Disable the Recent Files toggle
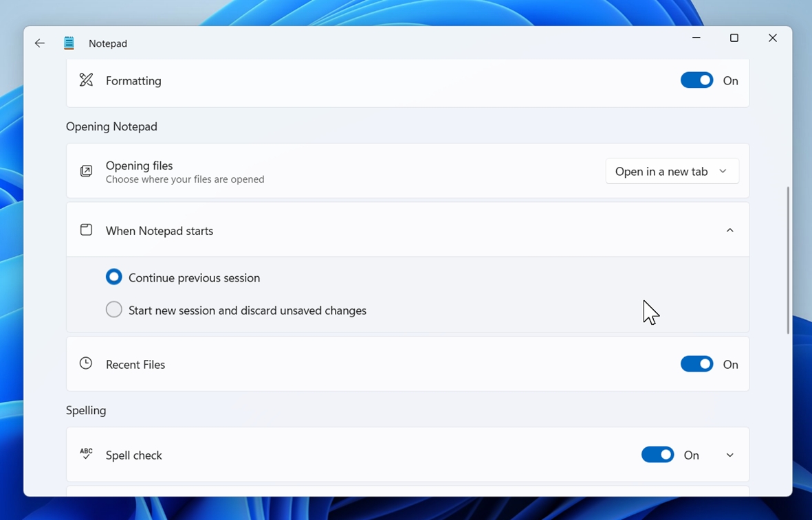 pos(696,363)
